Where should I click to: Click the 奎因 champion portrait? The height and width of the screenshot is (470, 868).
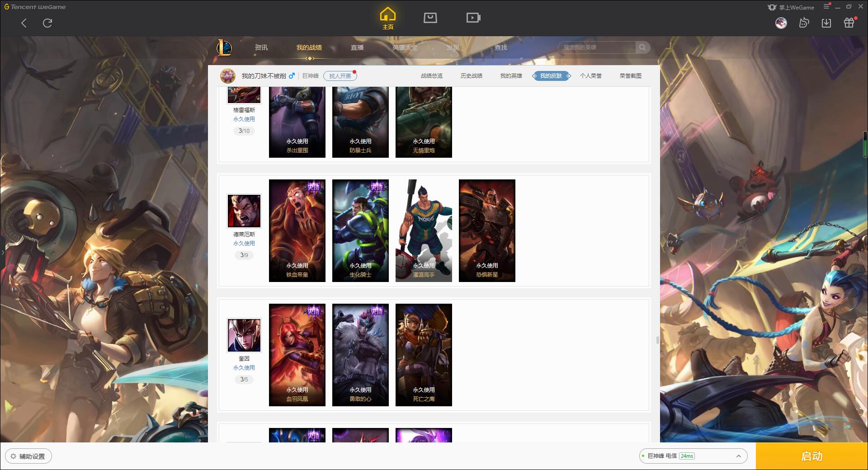click(244, 335)
